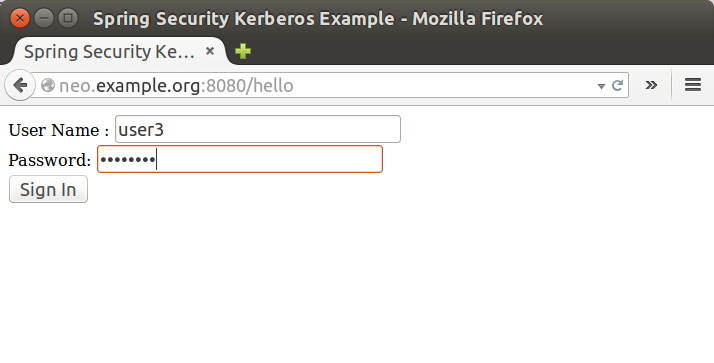The height and width of the screenshot is (363, 714).
Task: Click inside the Password field
Action: [x=240, y=159]
